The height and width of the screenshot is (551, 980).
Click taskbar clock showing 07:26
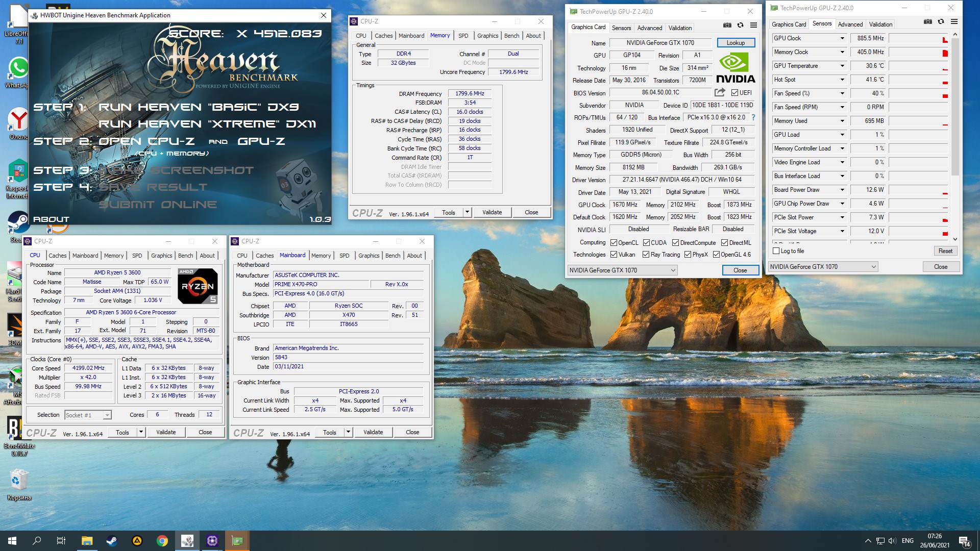[935, 541]
